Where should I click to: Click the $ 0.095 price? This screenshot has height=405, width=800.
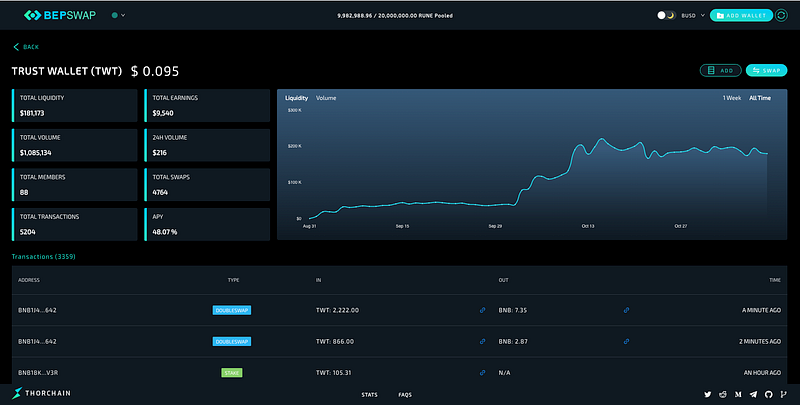pyautogui.click(x=155, y=71)
